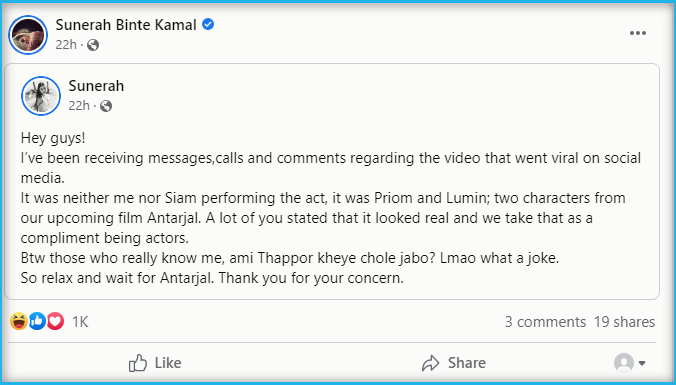Image resolution: width=676 pixels, height=385 pixels.
Task: Click the red heart Love reaction icon
Action: click(55, 321)
